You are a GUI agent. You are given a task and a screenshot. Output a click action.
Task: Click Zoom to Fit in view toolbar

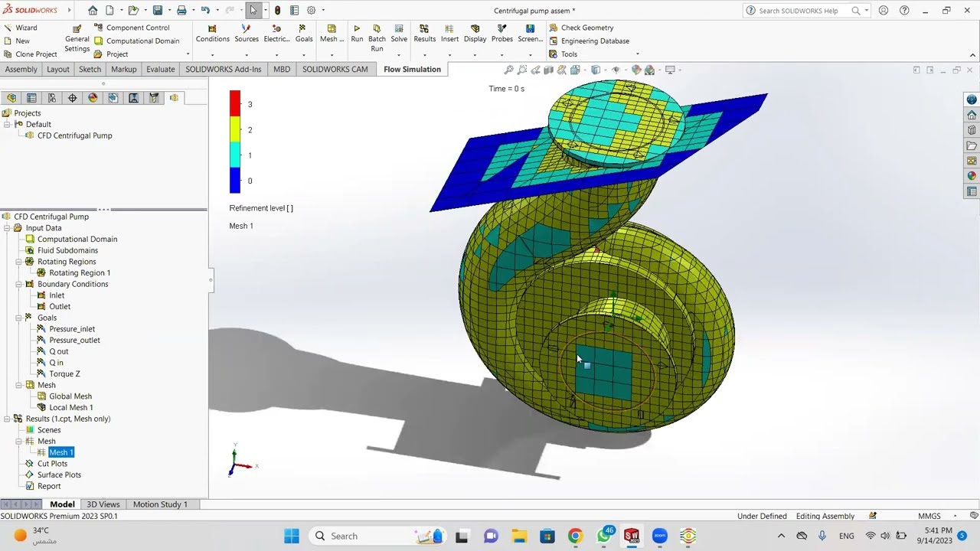(x=508, y=70)
